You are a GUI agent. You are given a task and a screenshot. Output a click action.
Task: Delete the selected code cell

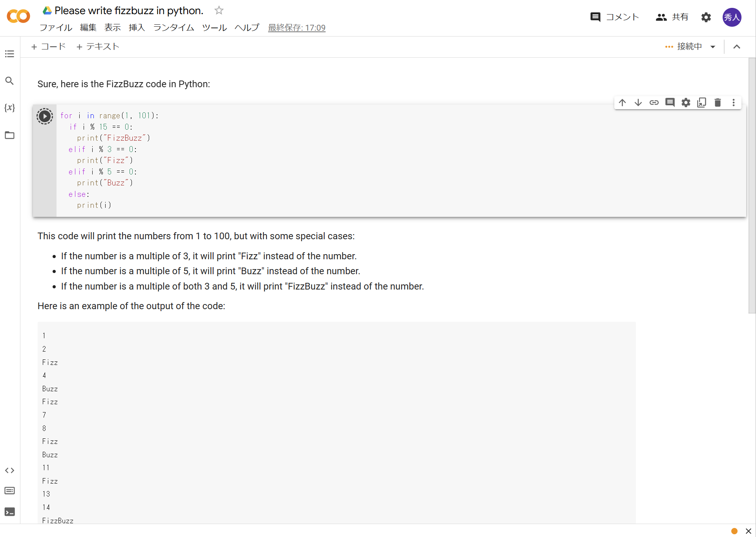(718, 103)
